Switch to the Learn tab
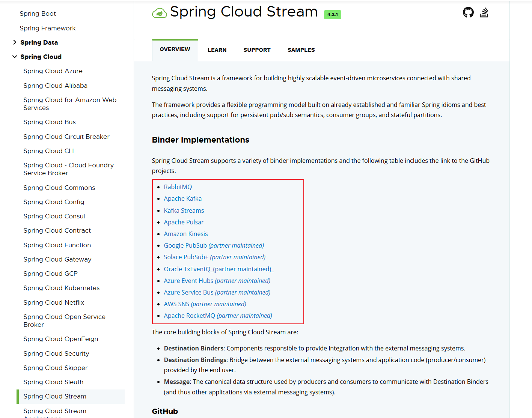532x418 pixels. tap(217, 50)
